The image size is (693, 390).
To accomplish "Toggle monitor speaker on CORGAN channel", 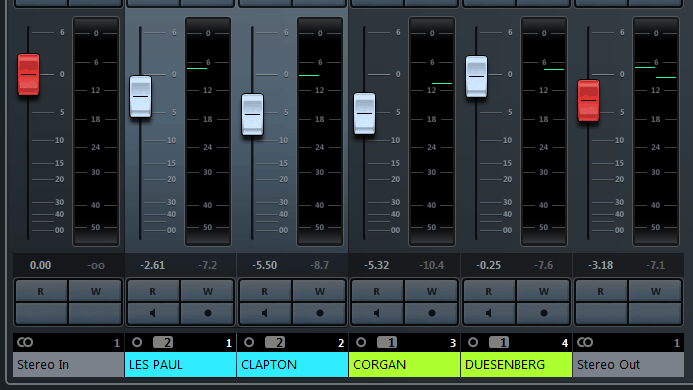I will tap(377, 313).
